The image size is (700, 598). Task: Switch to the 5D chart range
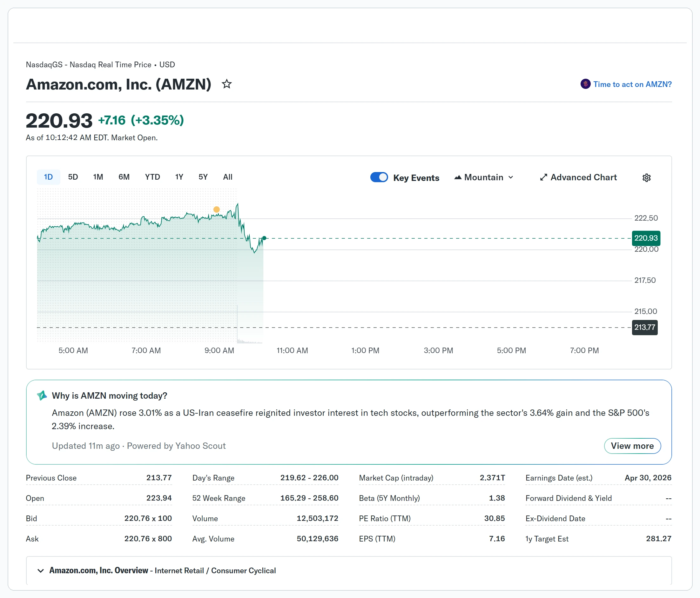coord(73,176)
